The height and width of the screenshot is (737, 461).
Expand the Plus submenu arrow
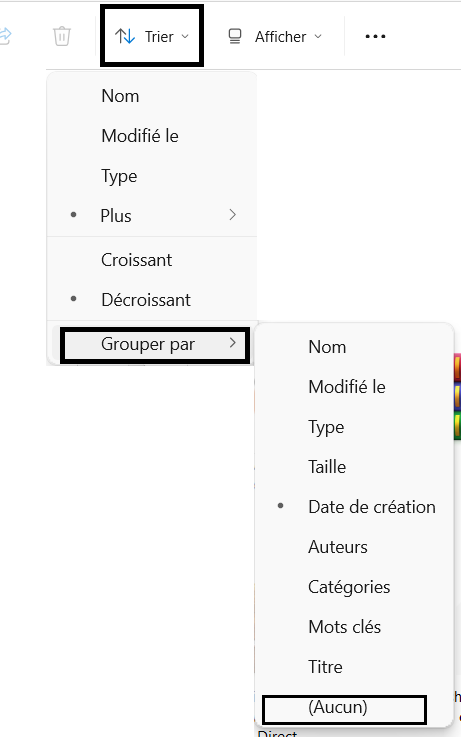233,215
